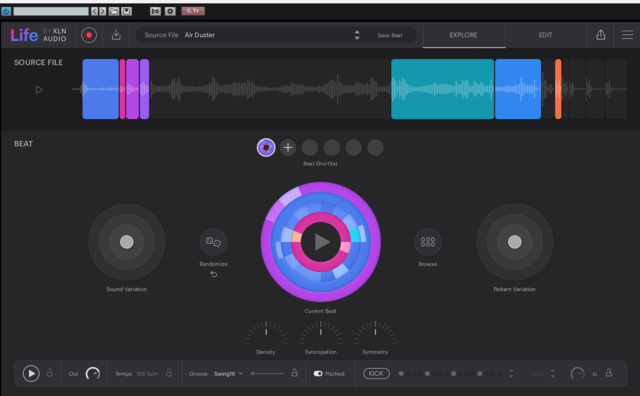Viewport: 640px width, 396px height.
Task: Save preset with floppy disk icon
Action: (127, 11)
